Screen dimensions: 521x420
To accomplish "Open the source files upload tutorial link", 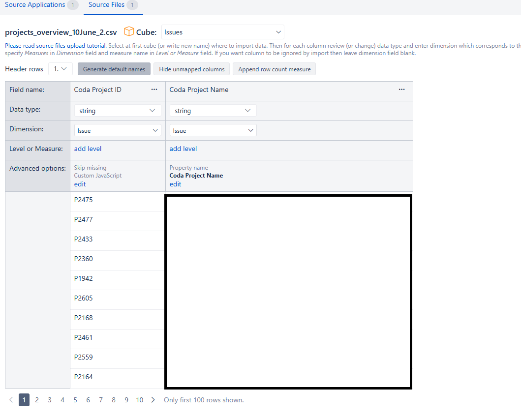I will click(56, 46).
